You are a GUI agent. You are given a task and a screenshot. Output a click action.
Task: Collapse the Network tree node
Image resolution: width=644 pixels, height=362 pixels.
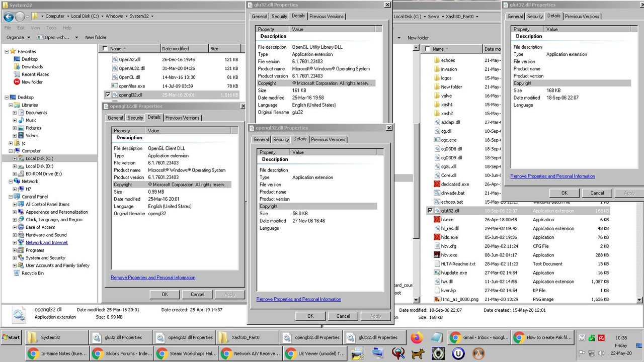[x=11, y=182]
